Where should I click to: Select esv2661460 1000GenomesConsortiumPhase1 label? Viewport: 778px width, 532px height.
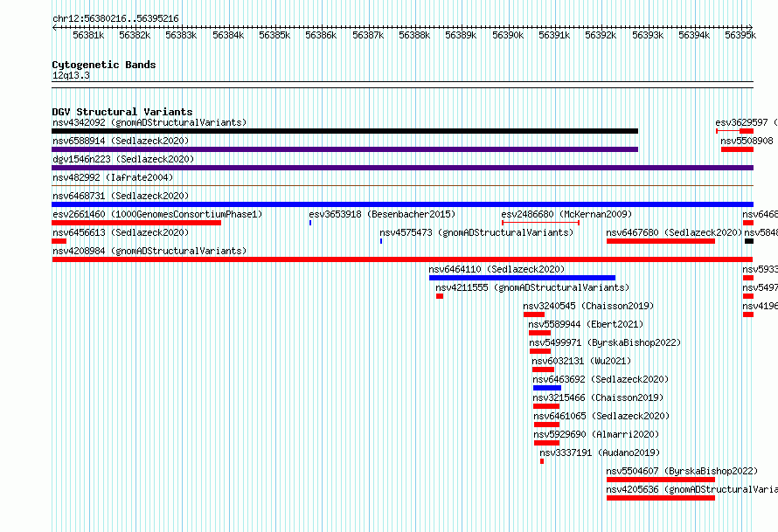tap(157, 214)
